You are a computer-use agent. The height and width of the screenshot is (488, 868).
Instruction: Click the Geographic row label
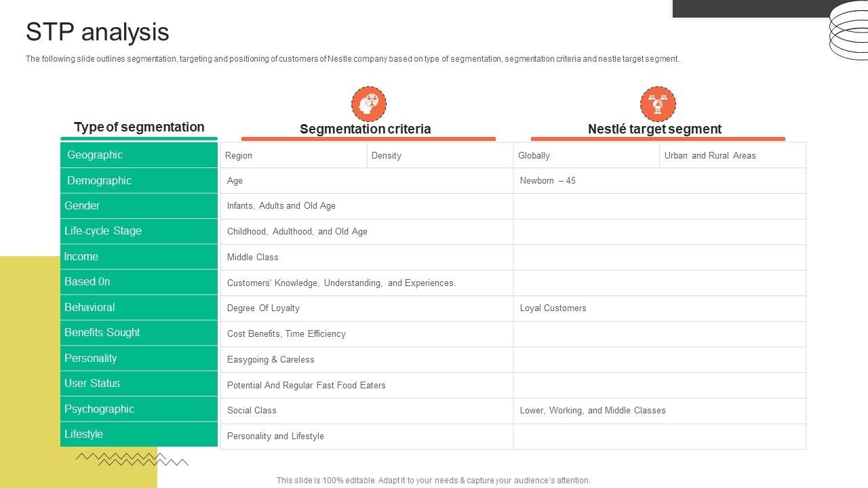[x=139, y=155]
